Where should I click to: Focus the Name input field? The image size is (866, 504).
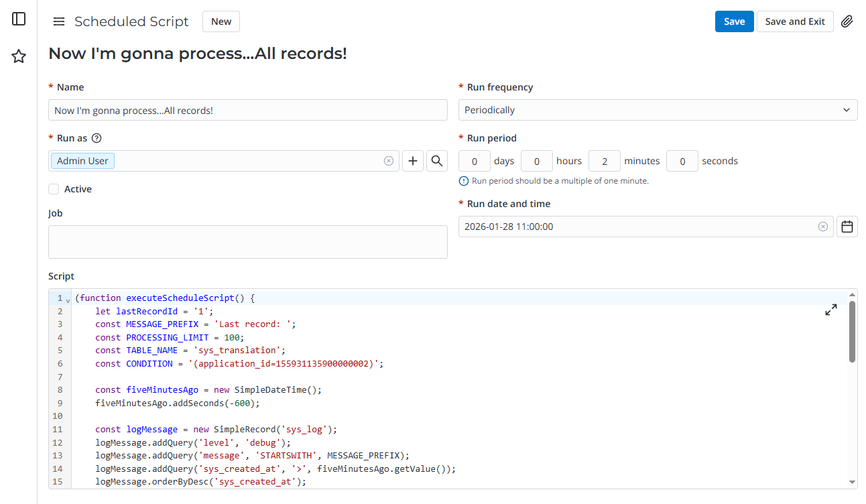point(247,110)
